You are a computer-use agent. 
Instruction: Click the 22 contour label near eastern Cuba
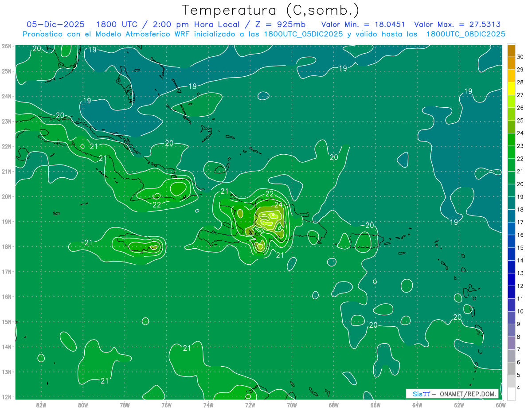click(x=156, y=205)
